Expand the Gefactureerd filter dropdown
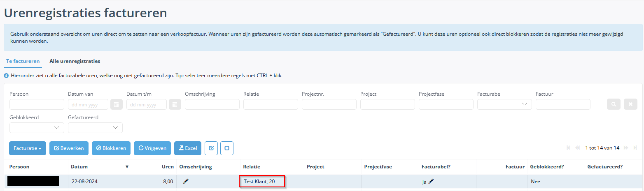 (95, 128)
